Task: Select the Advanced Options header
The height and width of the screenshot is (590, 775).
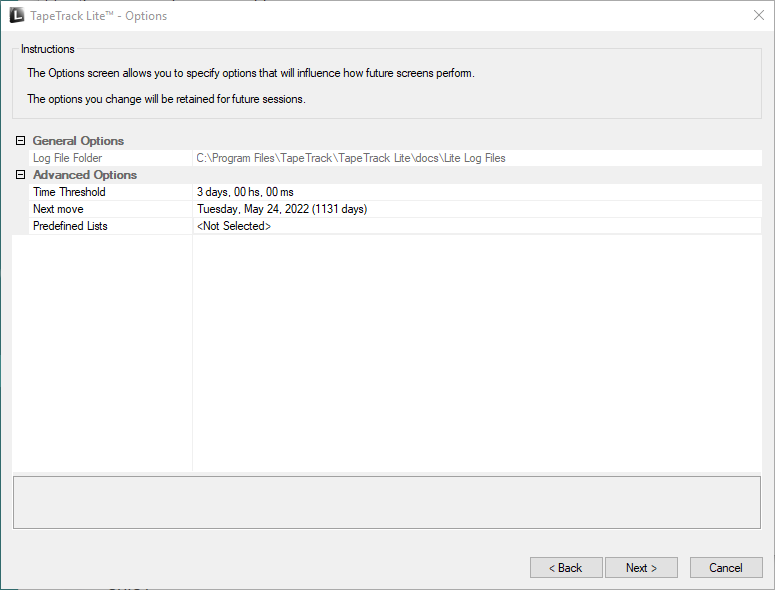Action: (85, 175)
